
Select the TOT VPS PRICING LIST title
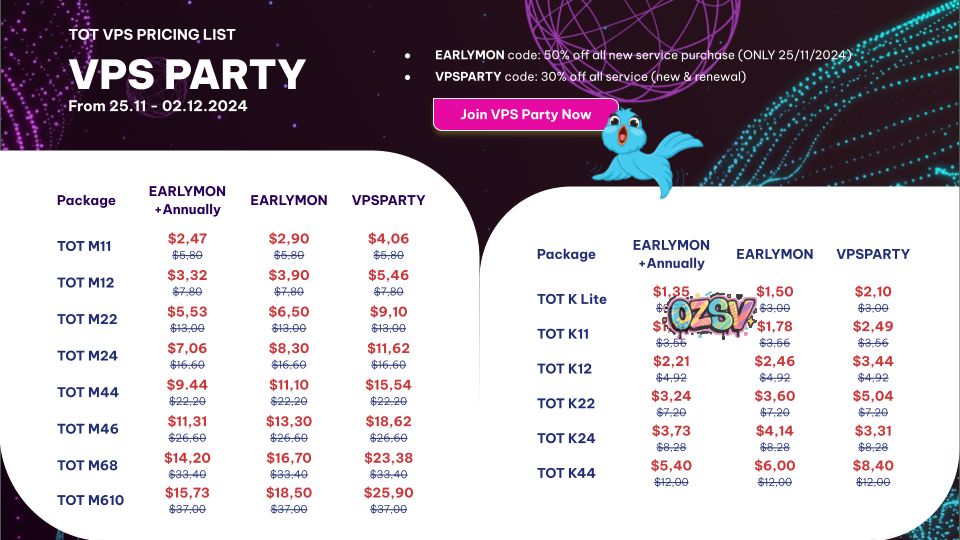[152, 34]
